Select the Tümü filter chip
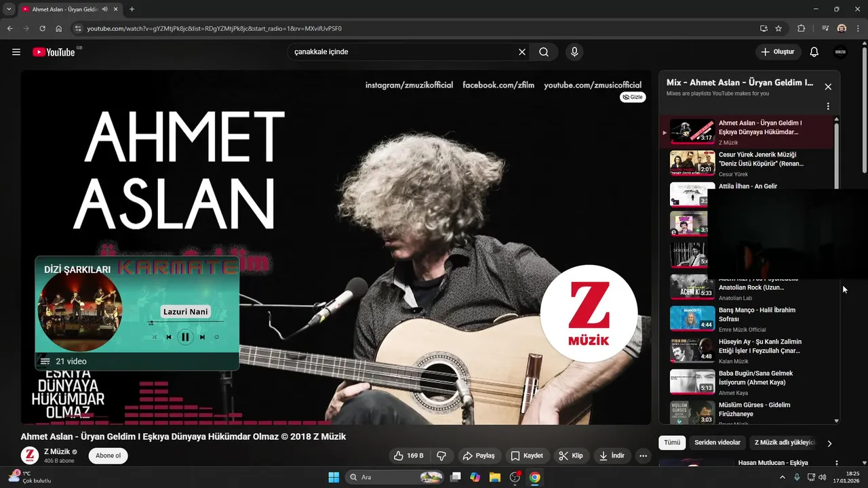868x488 pixels. tap(672, 443)
